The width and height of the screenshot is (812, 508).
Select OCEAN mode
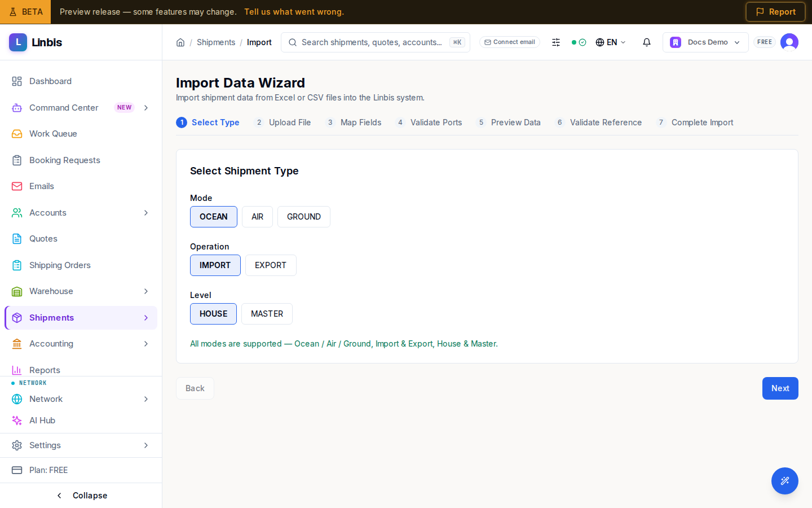coord(214,217)
